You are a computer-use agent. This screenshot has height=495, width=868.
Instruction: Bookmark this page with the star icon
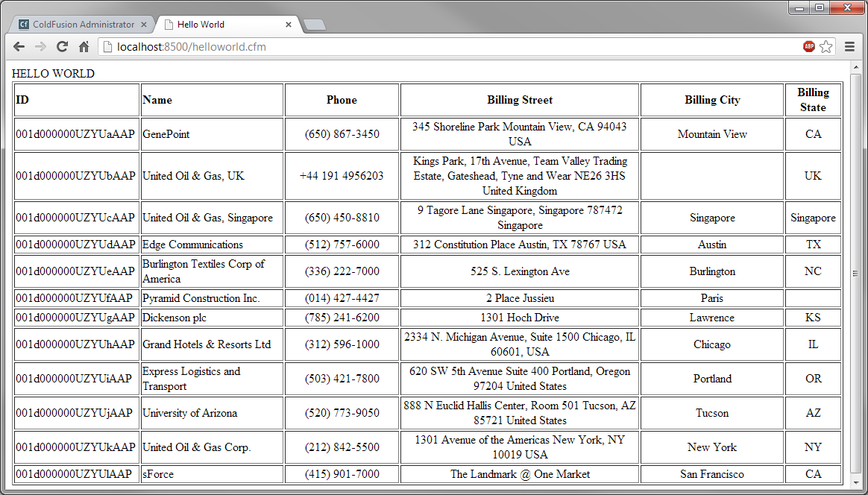point(826,47)
